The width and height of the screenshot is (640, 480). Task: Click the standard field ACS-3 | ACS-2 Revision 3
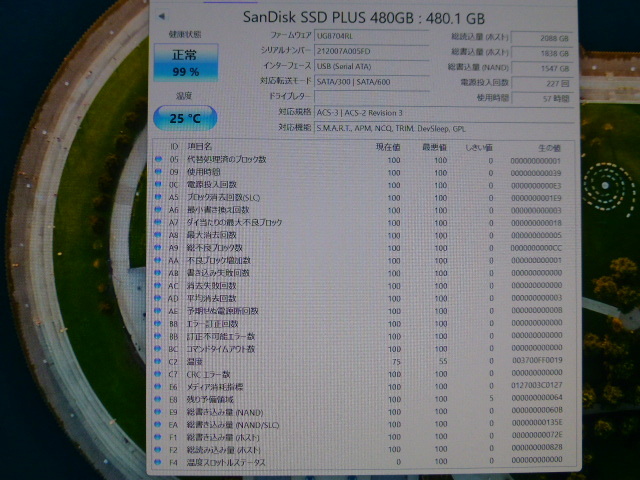coord(444,113)
